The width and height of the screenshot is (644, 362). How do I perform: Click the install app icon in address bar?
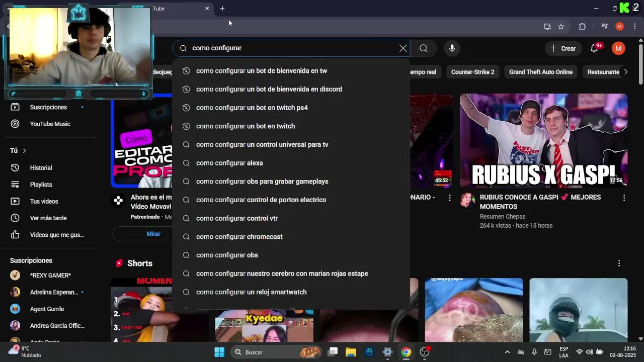pyautogui.click(x=547, y=27)
